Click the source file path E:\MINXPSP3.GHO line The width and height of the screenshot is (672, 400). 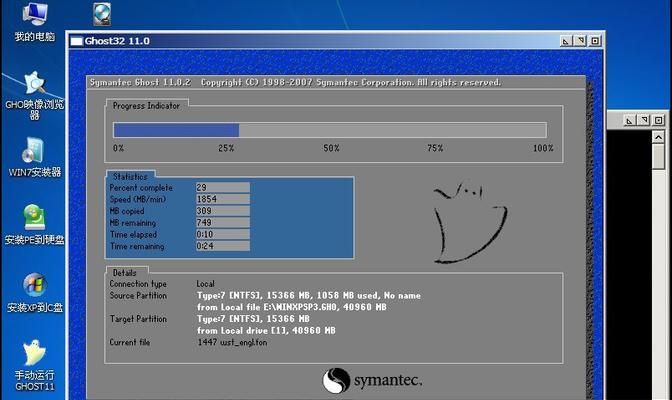point(291,307)
